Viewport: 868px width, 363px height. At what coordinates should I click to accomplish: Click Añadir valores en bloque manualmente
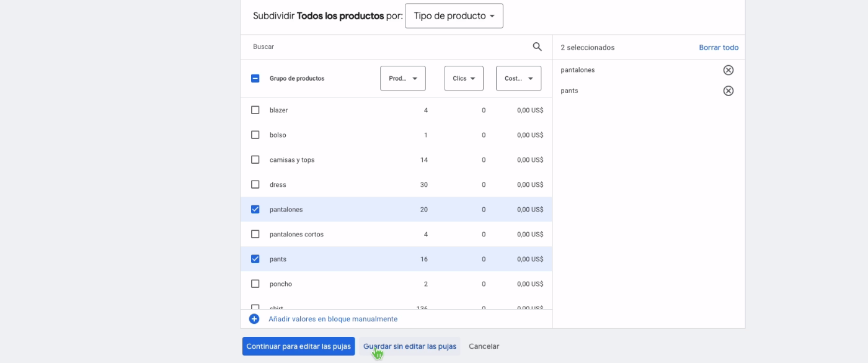pos(333,319)
